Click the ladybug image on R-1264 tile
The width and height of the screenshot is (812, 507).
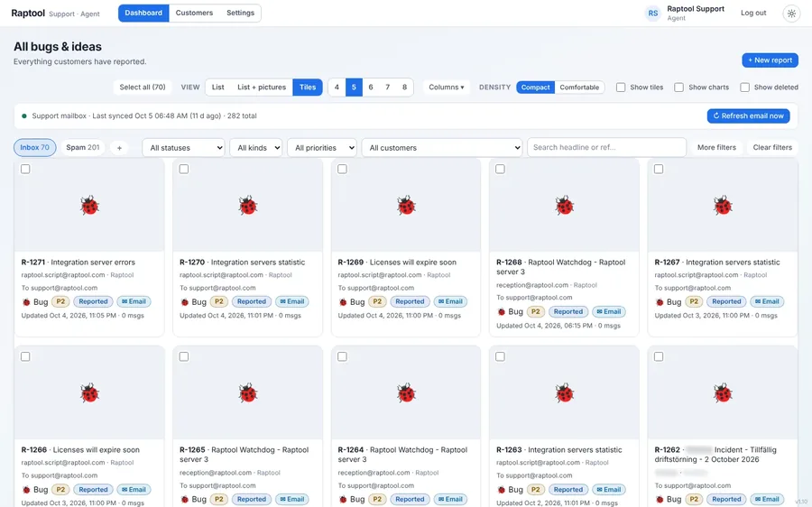407,393
